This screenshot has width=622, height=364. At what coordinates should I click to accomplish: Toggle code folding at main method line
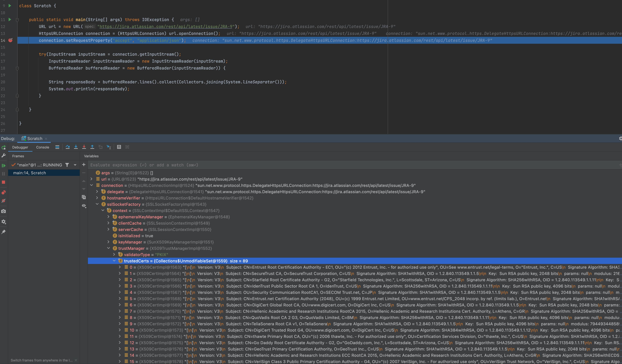coord(17,20)
